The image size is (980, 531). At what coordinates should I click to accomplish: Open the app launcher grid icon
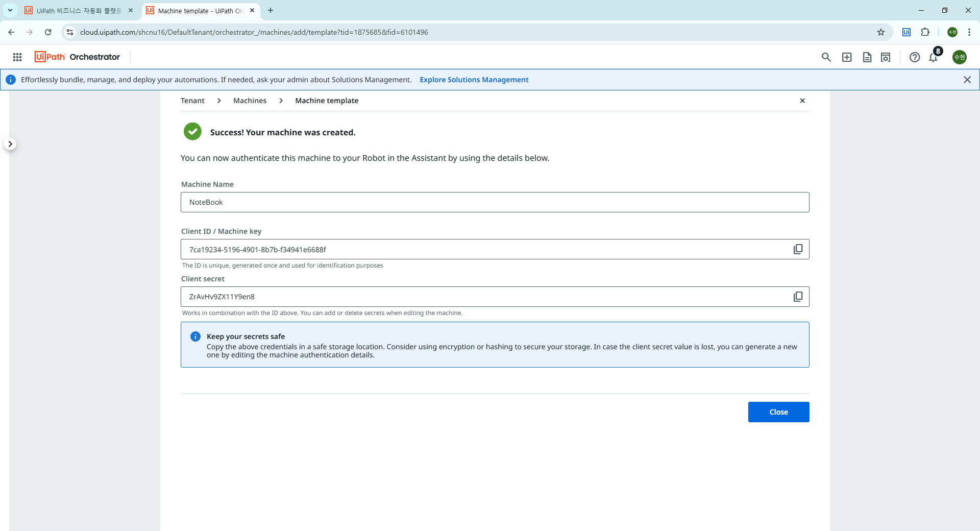click(17, 57)
